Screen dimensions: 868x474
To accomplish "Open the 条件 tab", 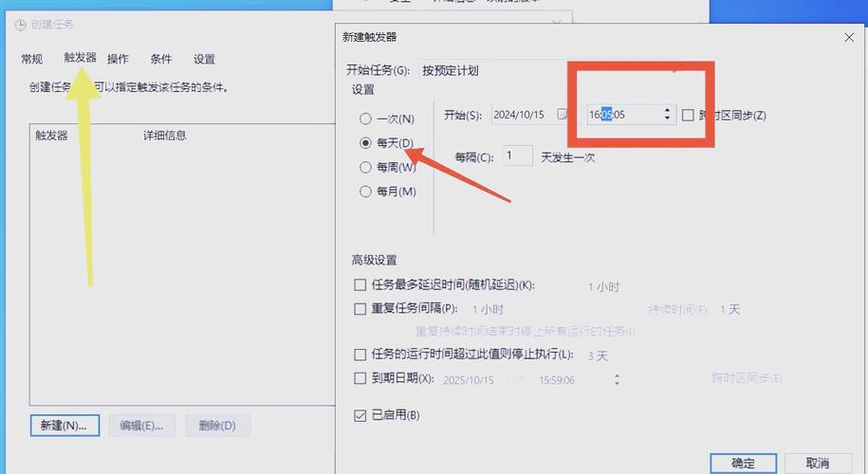I will click(161, 59).
